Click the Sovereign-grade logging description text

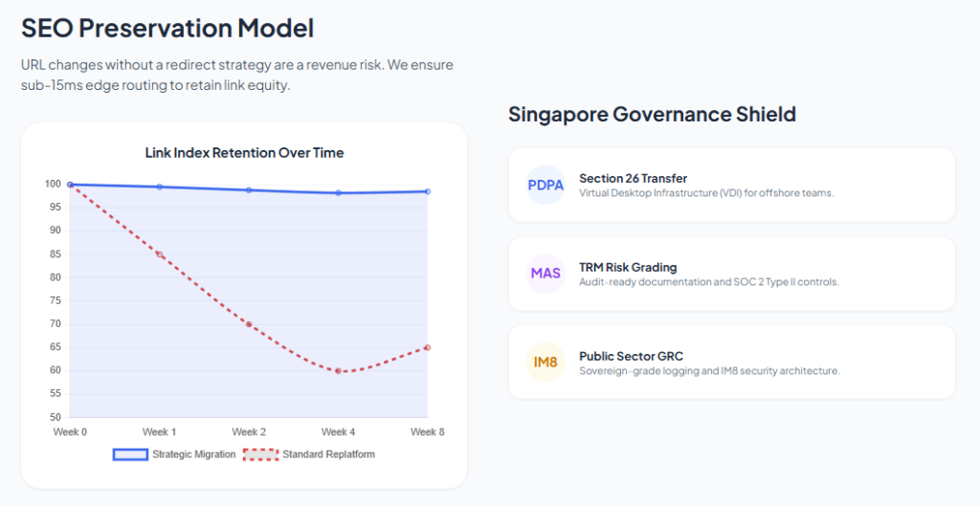(x=709, y=371)
